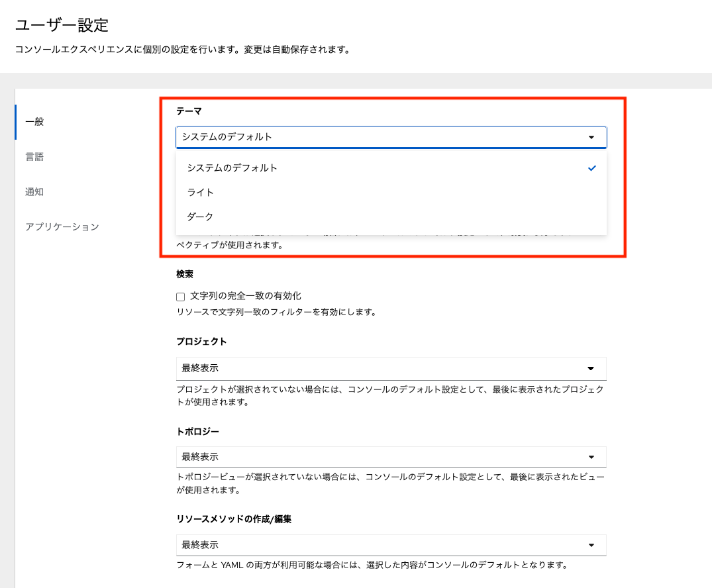Image resolution: width=712 pixels, height=588 pixels.
Task: Click the テーマ section label
Action: tap(189, 111)
